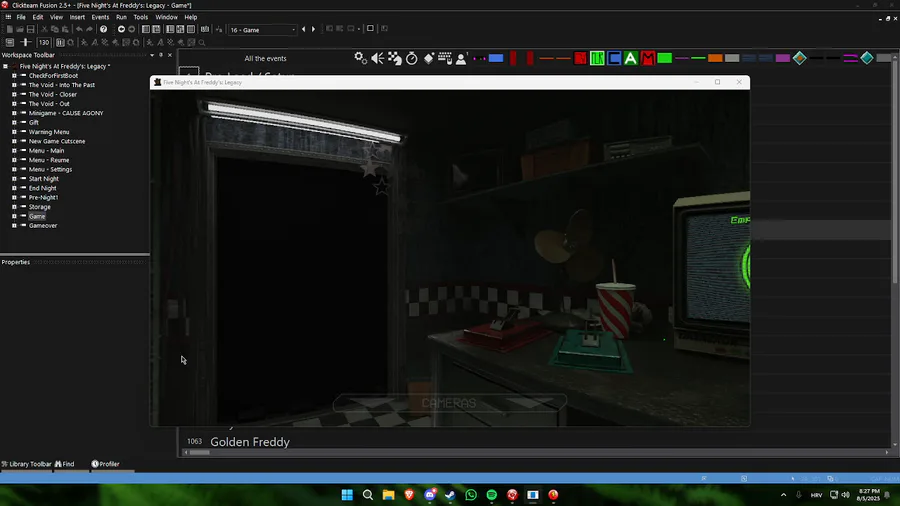Open the Insert menu
900x506 pixels.
click(77, 17)
